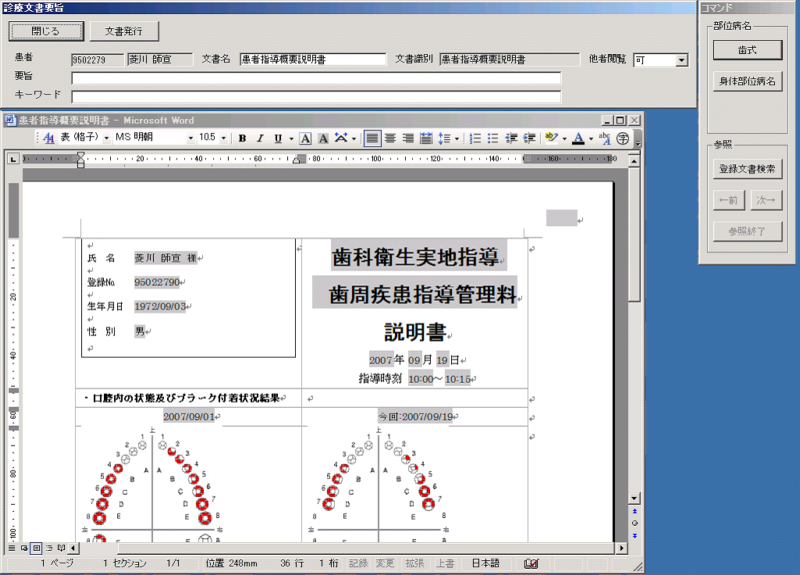Click the 閉じる button
800x575 pixels.
44,31
